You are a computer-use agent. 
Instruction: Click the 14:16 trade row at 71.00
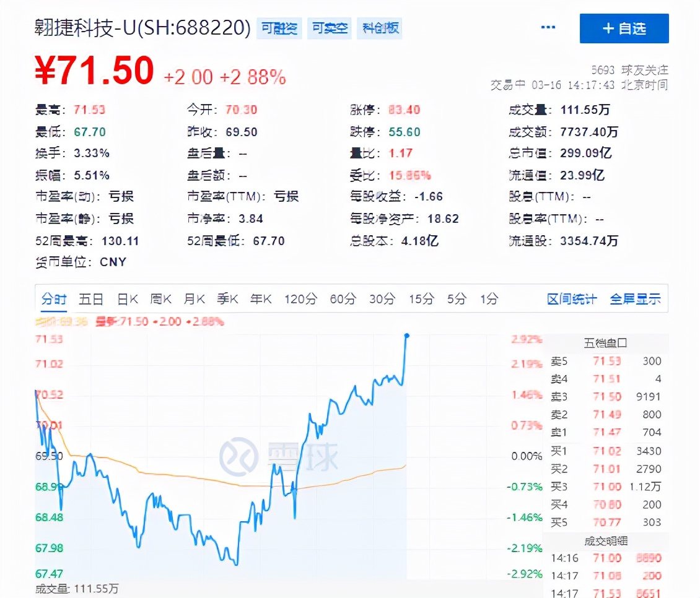(606, 558)
